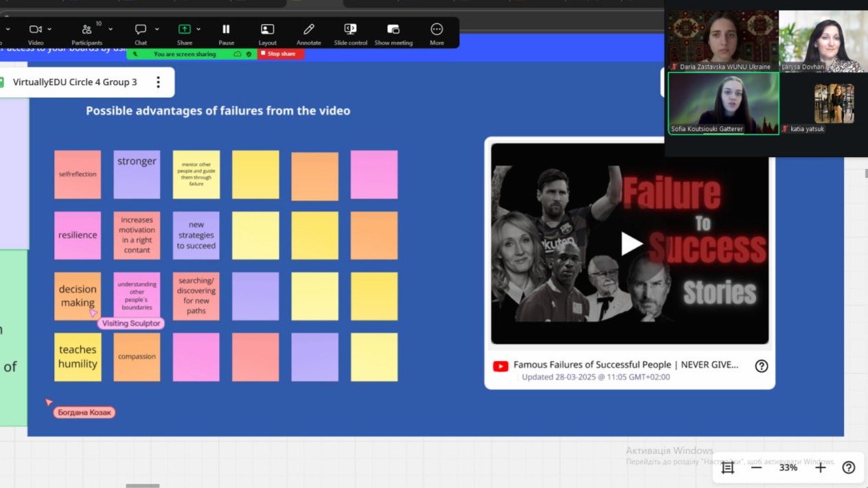Expand the Share options arrow

tap(198, 30)
